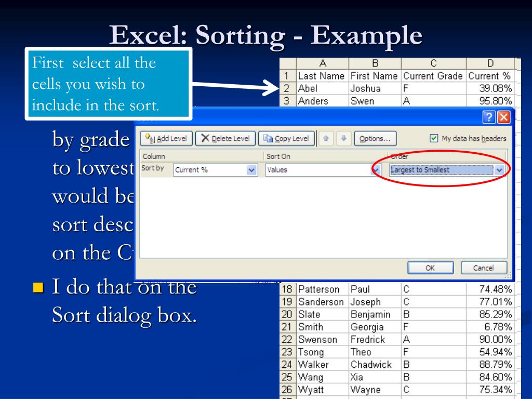Screen dimensions: 532x399
Task: Move sort level up with the arrow
Action: [x=326, y=138]
